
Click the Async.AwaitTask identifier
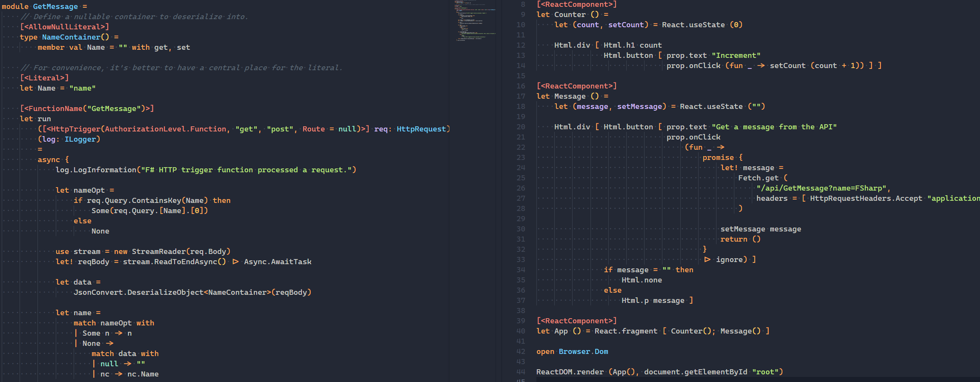point(278,262)
